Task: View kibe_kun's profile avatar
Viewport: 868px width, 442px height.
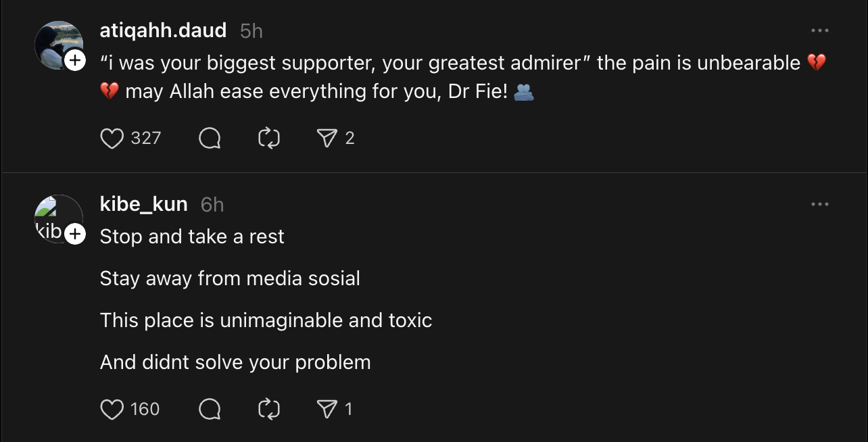Action: click(54, 215)
